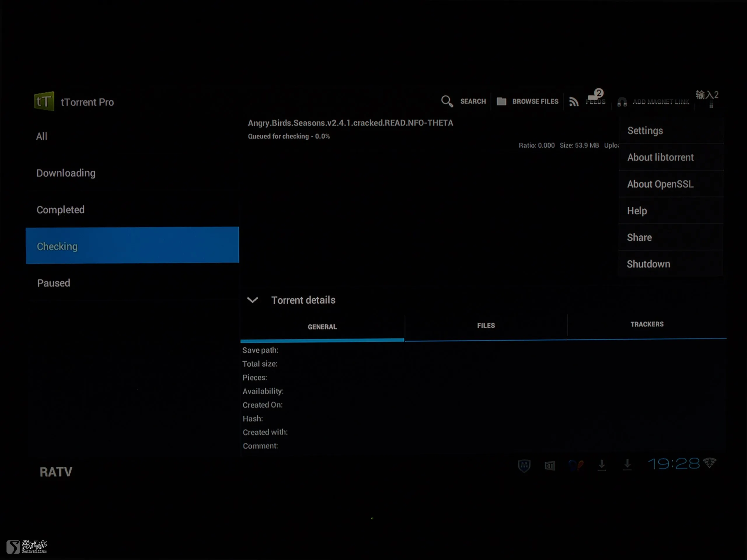Click the BROWSE FILES button label
This screenshot has height=560, width=747.
coord(535,101)
